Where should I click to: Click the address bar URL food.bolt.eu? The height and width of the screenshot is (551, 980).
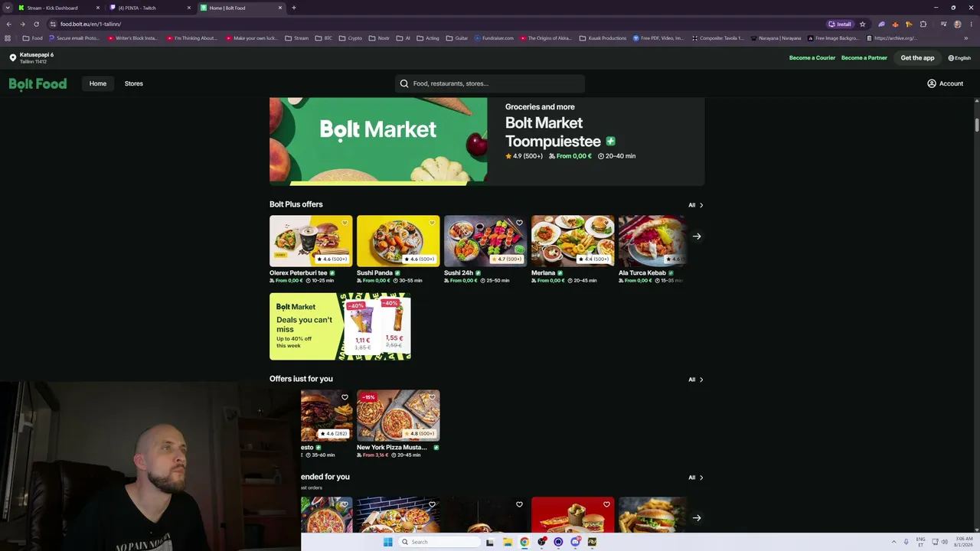coord(90,24)
